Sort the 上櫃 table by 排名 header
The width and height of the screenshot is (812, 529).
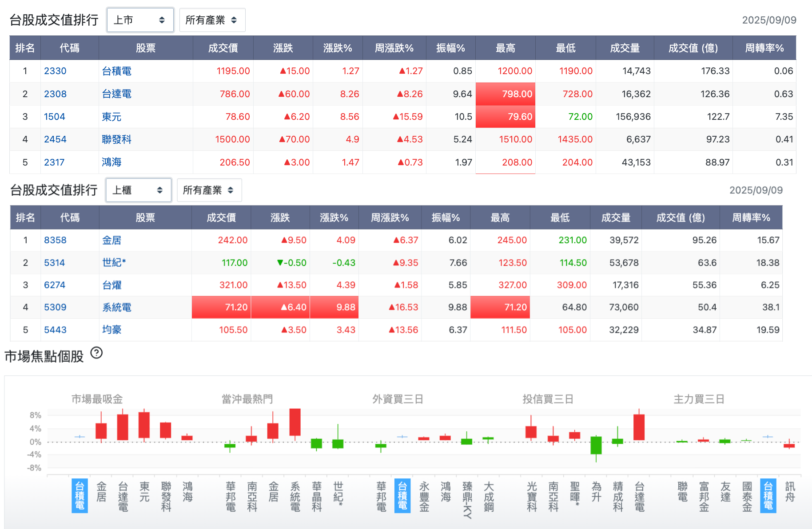pyautogui.click(x=25, y=217)
